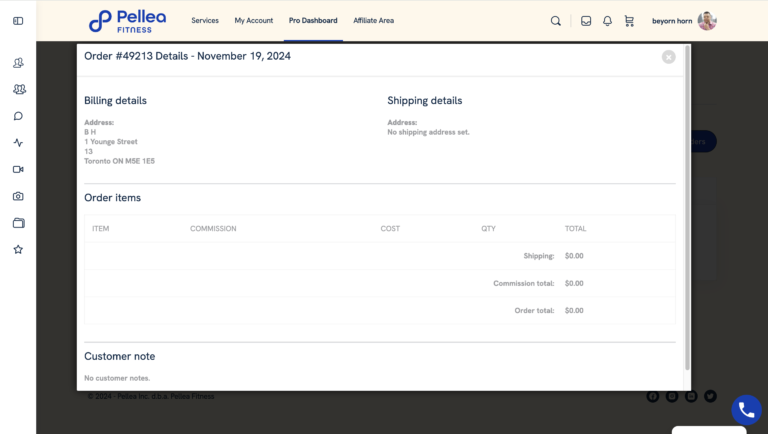
Task: Open the activity pulse sidebar icon
Action: pyautogui.click(x=18, y=143)
